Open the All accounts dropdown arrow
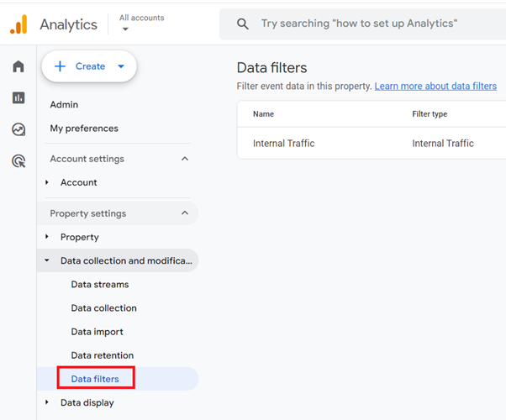Viewport: 506px width, 420px height. (125, 29)
